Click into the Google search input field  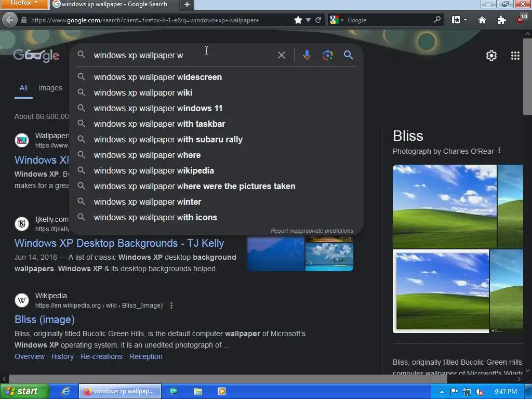tap(183, 55)
